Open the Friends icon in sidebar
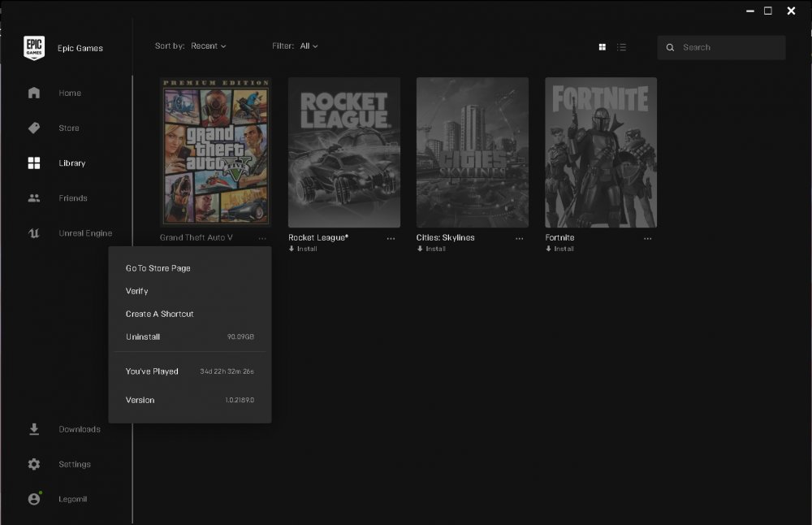 pos(34,198)
